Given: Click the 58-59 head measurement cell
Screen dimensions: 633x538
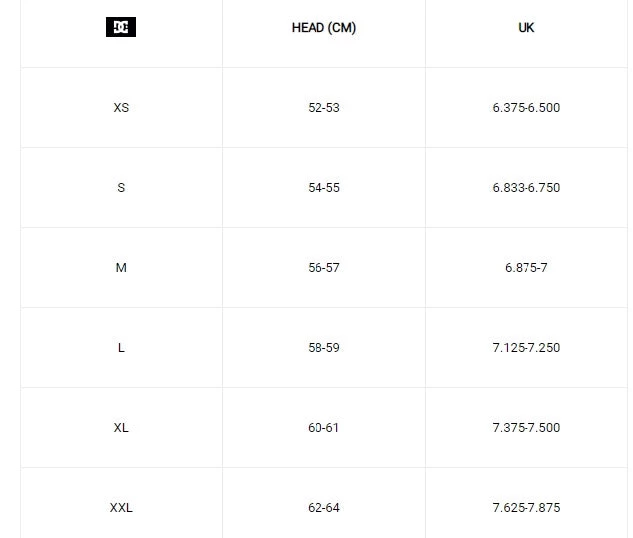Looking at the screenshot, I should click(324, 348).
